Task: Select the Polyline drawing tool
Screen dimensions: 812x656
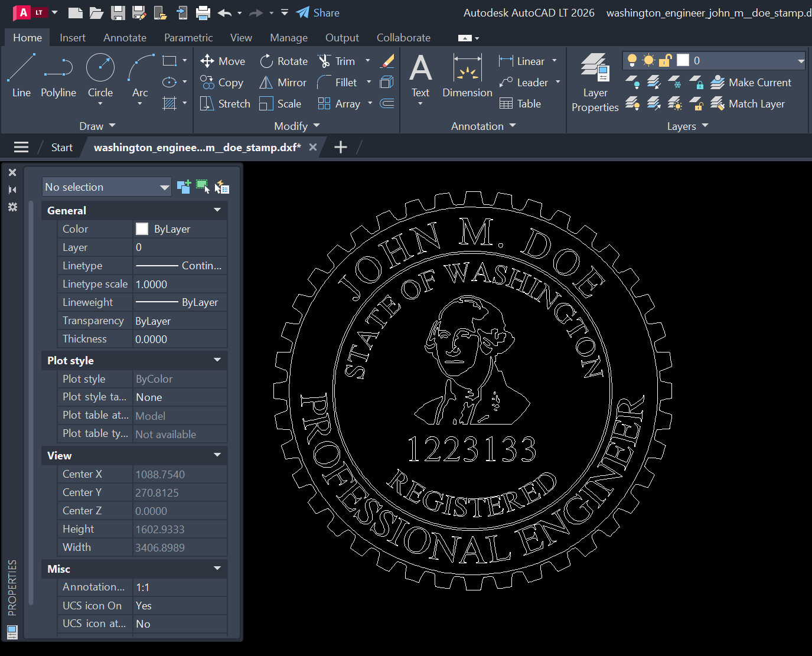Action: click(58, 77)
